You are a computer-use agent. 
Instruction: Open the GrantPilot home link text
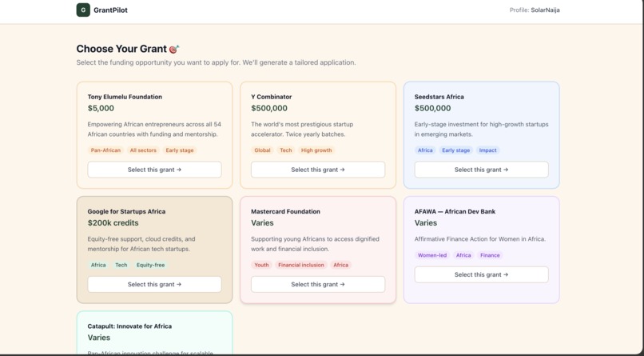point(110,10)
